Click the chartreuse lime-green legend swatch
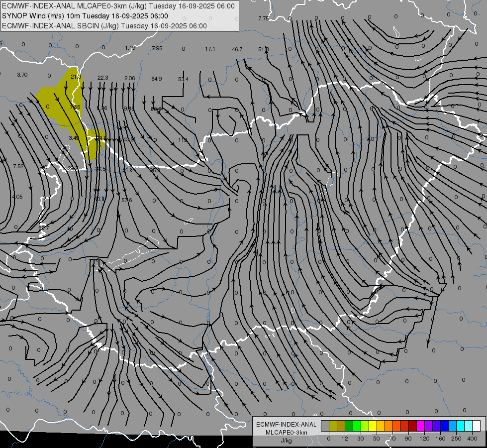The height and width of the screenshot is (448, 487). (x=365, y=426)
